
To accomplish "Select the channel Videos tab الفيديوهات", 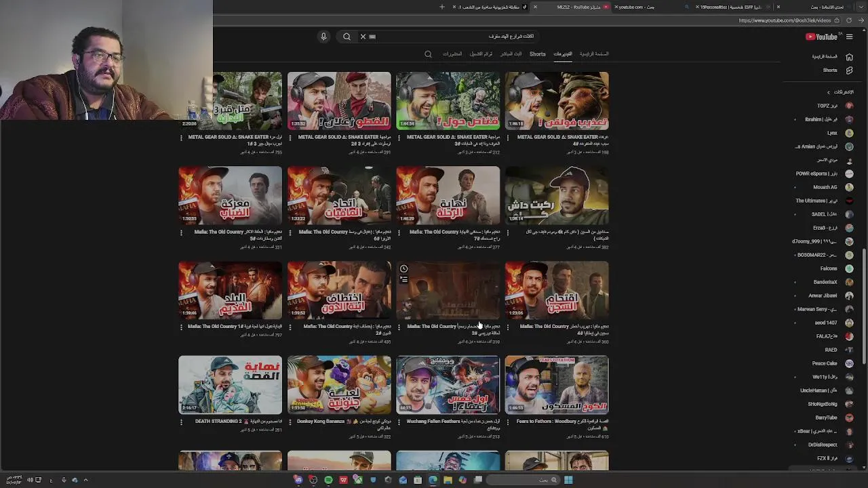I will click(563, 54).
